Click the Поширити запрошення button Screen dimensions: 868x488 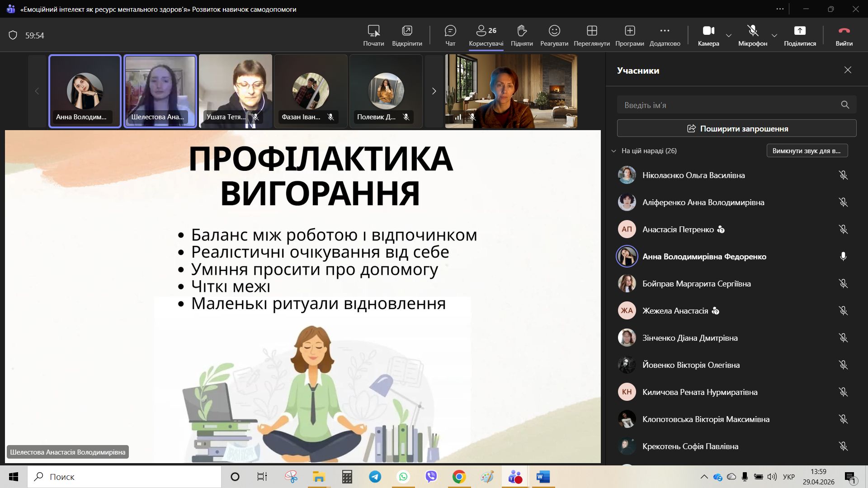(736, 128)
